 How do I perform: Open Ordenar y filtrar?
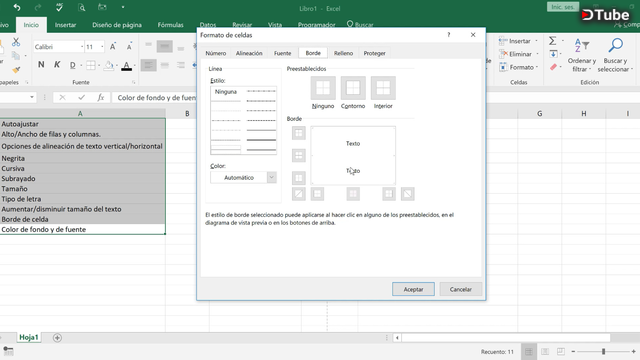(582, 56)
